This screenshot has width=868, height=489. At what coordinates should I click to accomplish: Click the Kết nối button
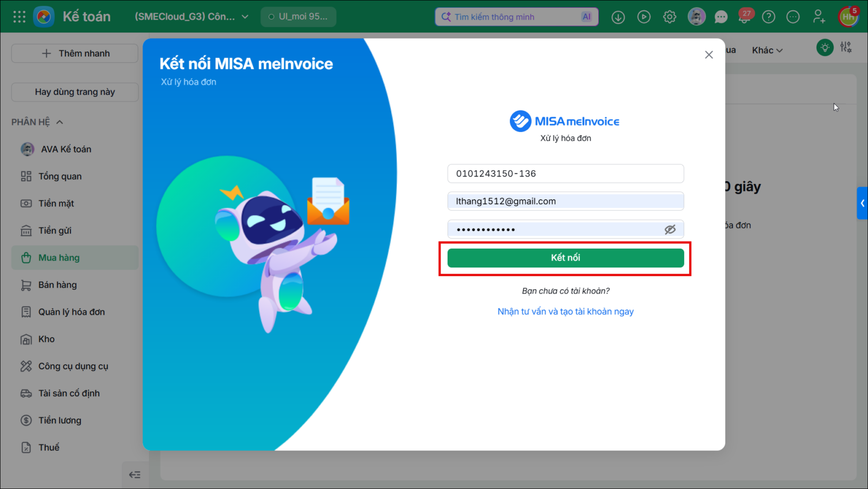pos(565,258)
